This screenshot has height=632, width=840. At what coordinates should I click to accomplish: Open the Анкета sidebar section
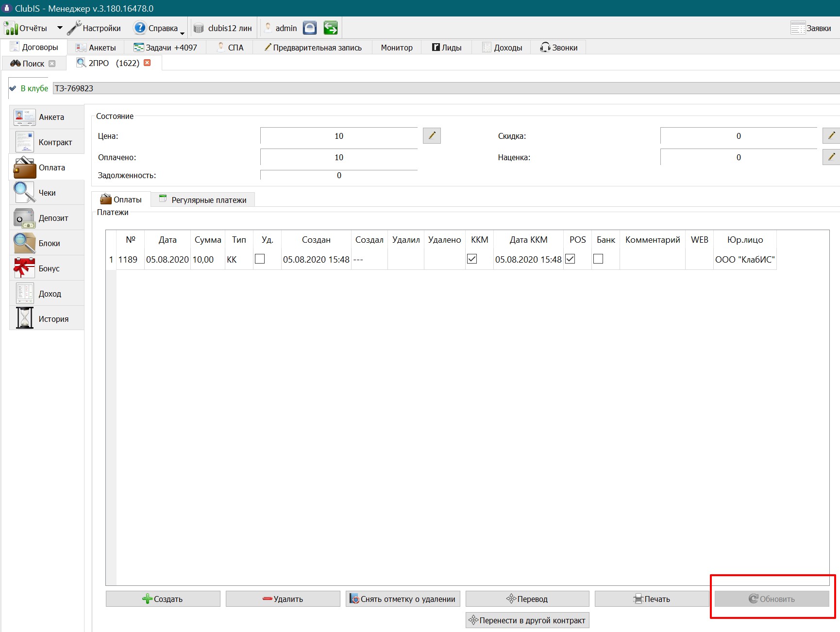click(47, 117)
